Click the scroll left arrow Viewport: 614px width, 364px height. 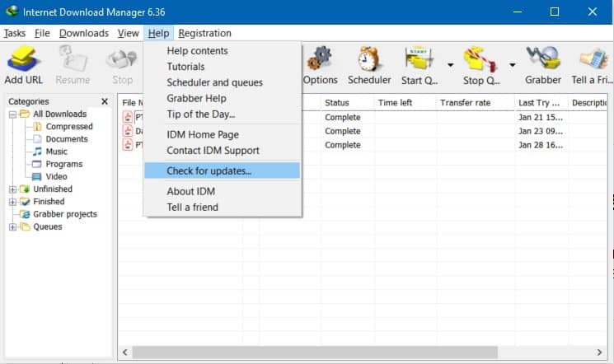click(x=125, y=352)
